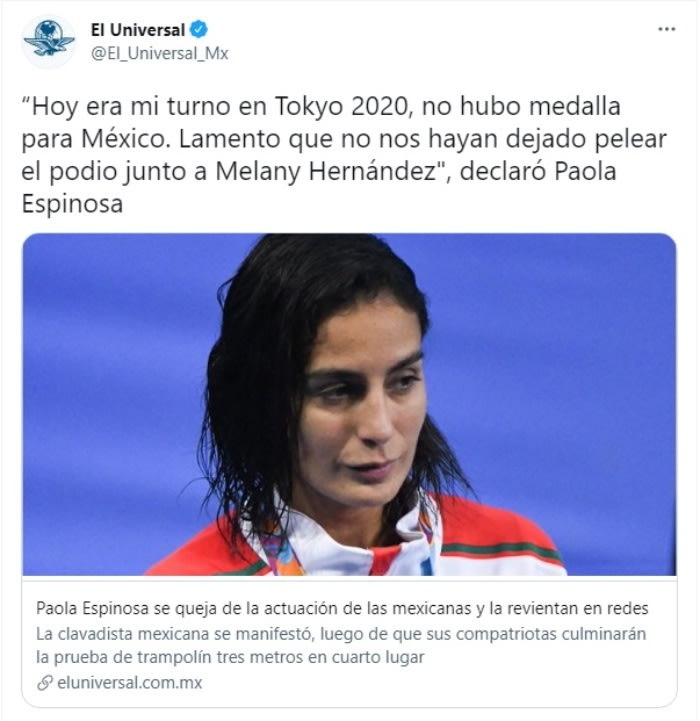The image size is (700, 721).
Task: Open the @El_Universal_Mx handle
Action: 160,53
